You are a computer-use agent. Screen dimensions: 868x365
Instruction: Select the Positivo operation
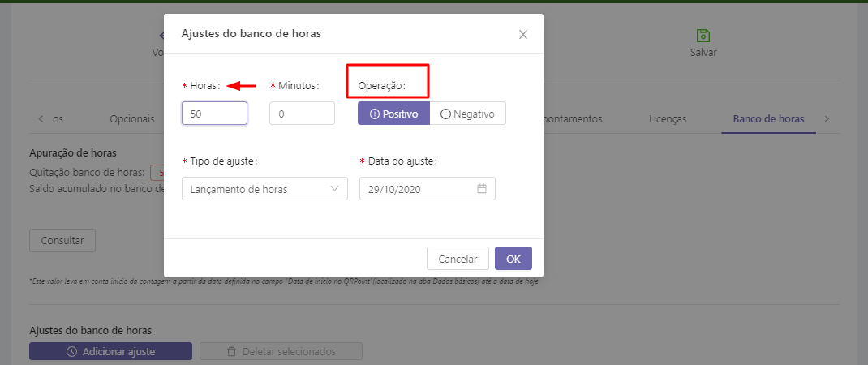393,114
